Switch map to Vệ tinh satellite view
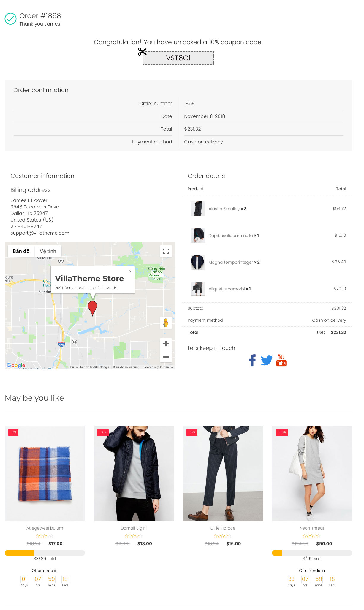Screen dimensions: 364x610 [x=48, y=251]
